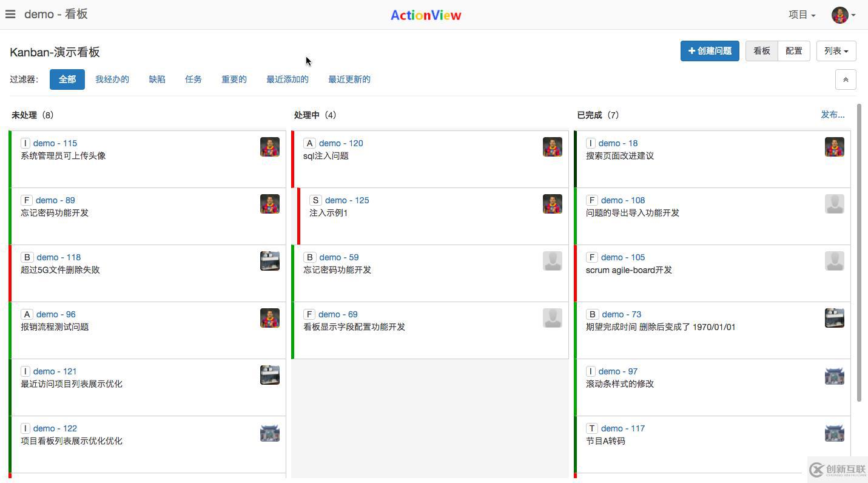
Task: Click the B type icon on demo - 59
Action: 309,257
